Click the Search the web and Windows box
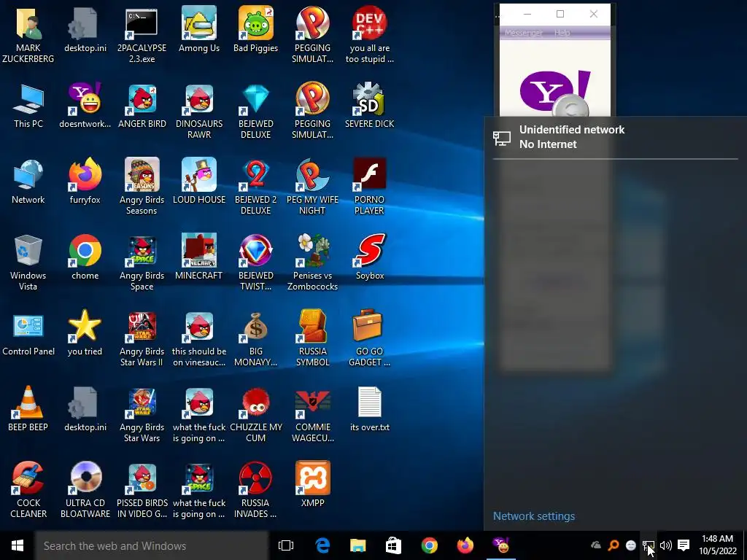 point(152,545)
